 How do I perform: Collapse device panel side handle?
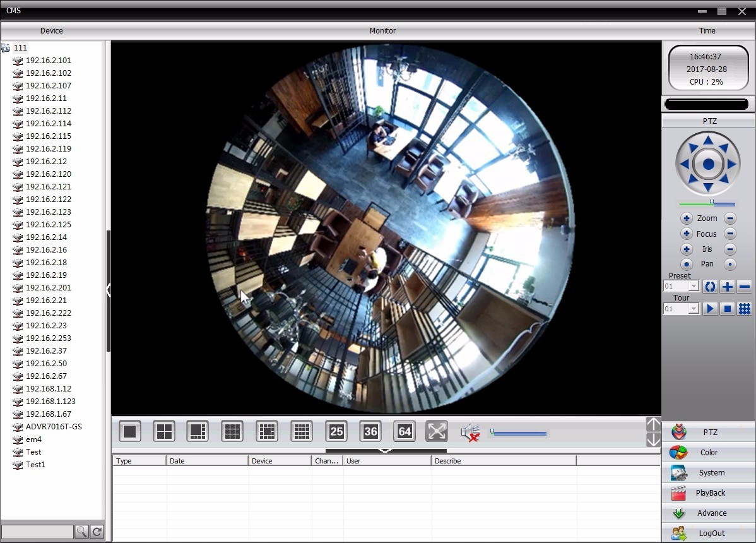(109, 290)
